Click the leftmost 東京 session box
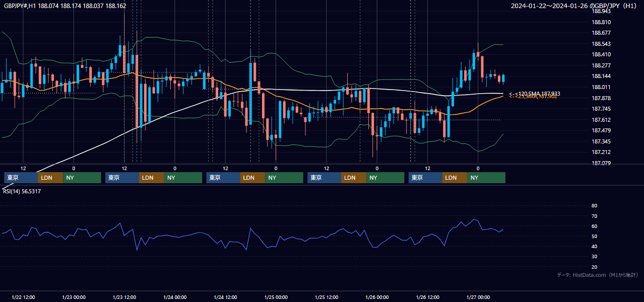This screenshot has width=644, height=302. coord(21,178)
